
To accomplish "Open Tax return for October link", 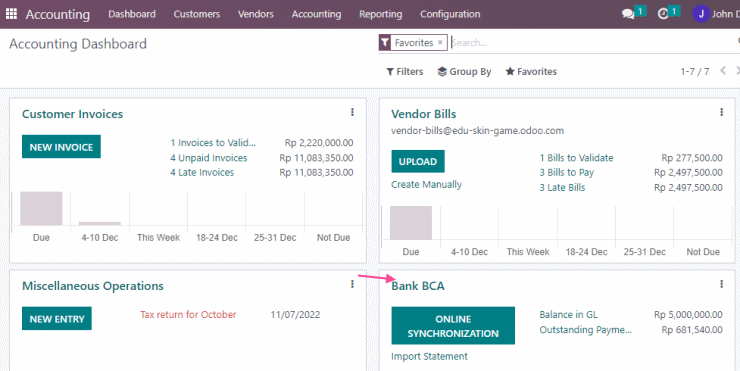I will [188, 314].
